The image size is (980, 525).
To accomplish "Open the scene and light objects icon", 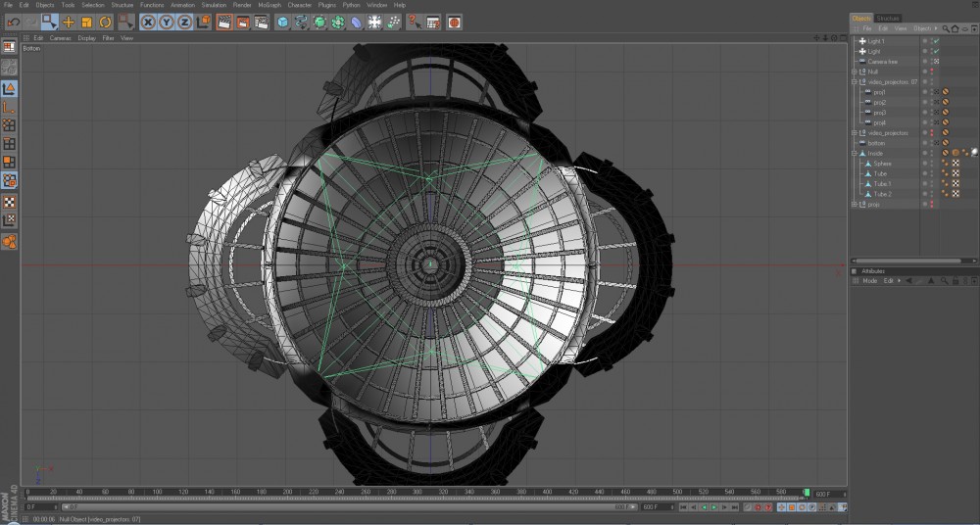I will click(375, 23).
